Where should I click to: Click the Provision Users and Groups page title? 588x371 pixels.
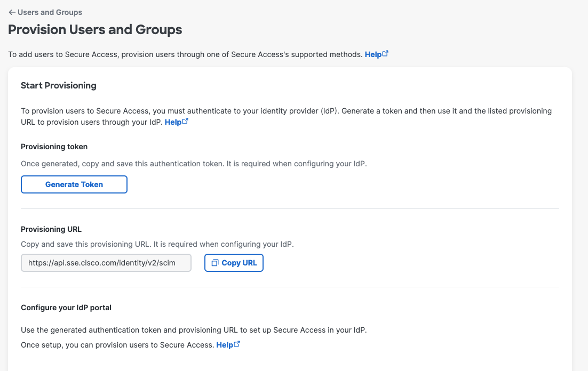pyautogui.click(x=95, y=30)
